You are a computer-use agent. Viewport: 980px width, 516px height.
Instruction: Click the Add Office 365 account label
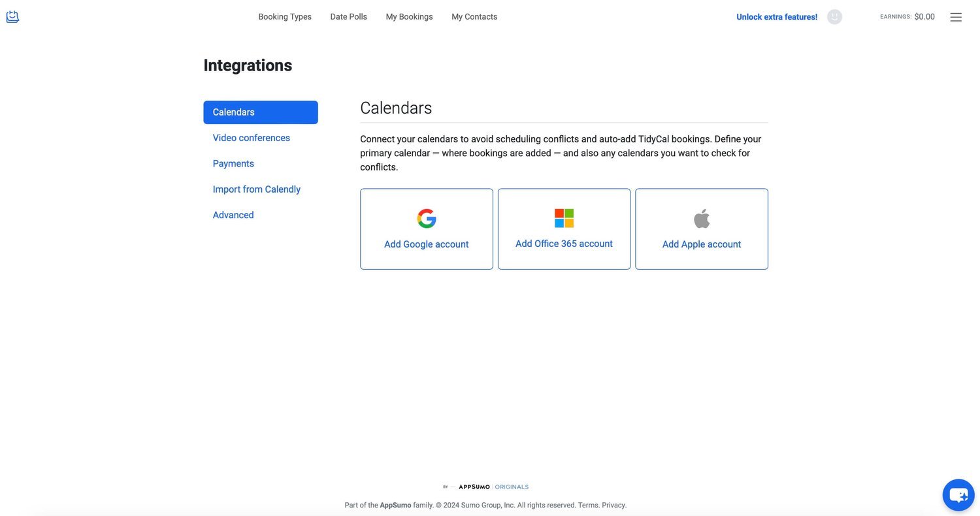click(x=564, y=244)
